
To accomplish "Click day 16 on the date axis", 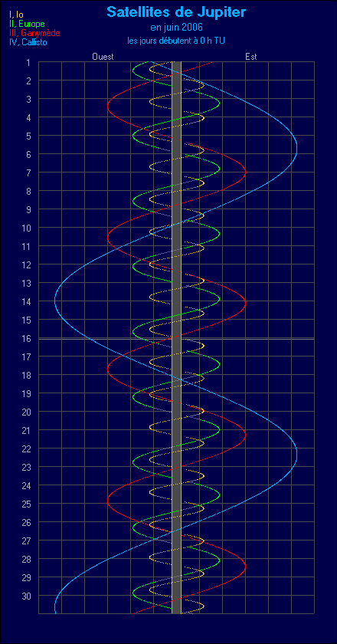I will pyautogui.click(x=26, y=338).
